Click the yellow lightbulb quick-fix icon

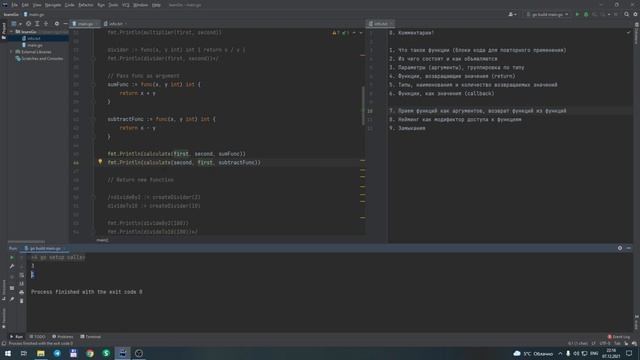pyautogui.click(x=100, y=162)
